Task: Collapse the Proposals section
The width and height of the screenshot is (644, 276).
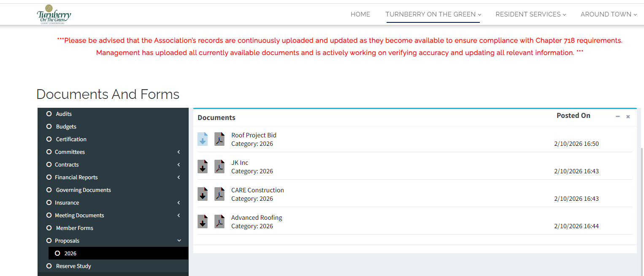Action: [179, 240]
